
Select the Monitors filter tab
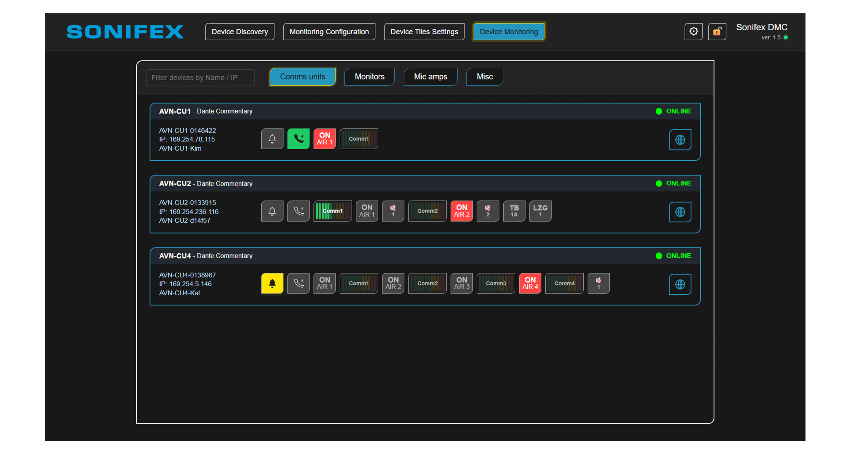click(x=370, y=77)
